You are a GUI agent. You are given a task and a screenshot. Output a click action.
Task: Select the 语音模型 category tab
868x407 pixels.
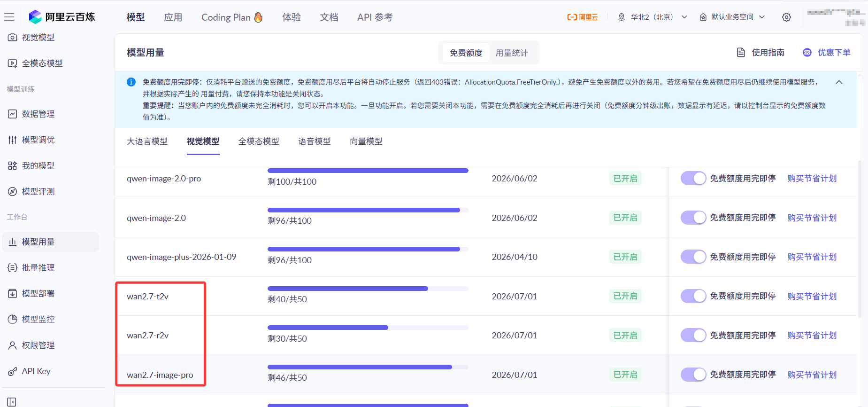pyautogui.click(x=315, y=141)
